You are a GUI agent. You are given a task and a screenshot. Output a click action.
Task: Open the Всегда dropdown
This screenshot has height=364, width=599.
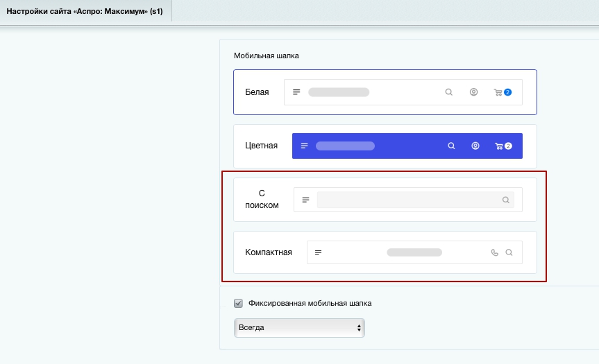[299, 328]
